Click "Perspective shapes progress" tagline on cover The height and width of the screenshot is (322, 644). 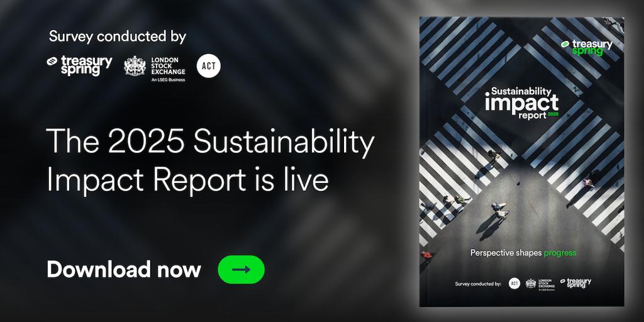pos(523,253)
